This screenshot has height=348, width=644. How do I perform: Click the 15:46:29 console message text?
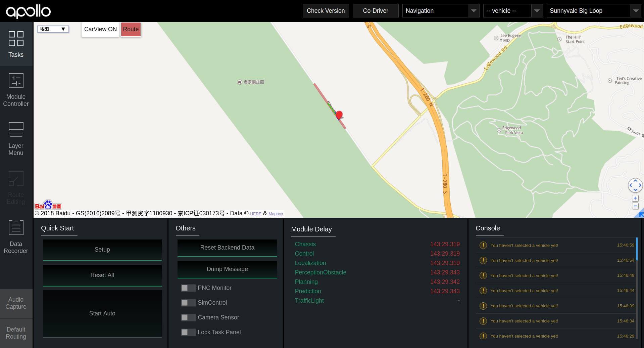tap(524, 336)
